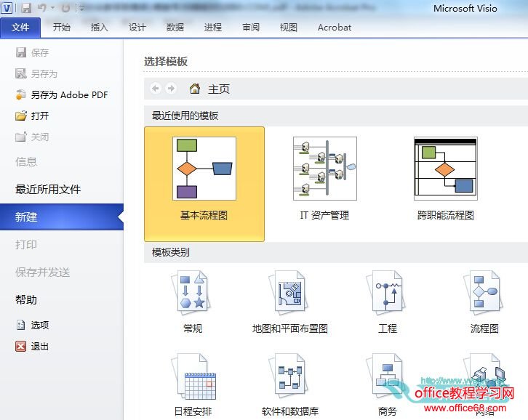Open the 商务 template category icon
This screenshot has height=420, width=528.
[x=386, y=374]
